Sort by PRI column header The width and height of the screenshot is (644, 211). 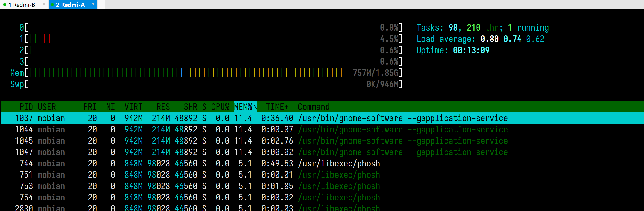click(90, 107)
